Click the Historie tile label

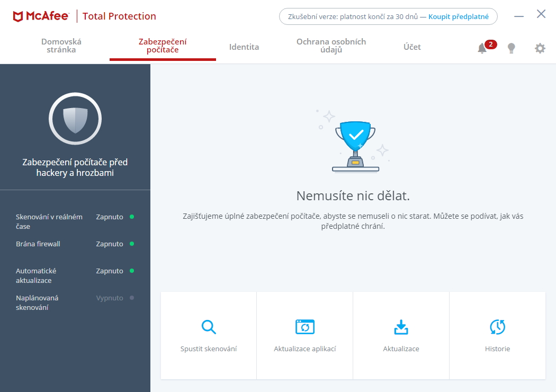(498, 349)
